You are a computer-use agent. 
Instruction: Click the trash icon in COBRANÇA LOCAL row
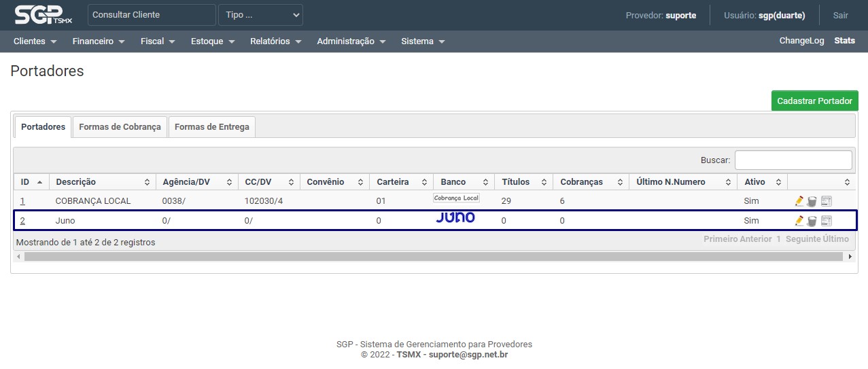[812, 201]
